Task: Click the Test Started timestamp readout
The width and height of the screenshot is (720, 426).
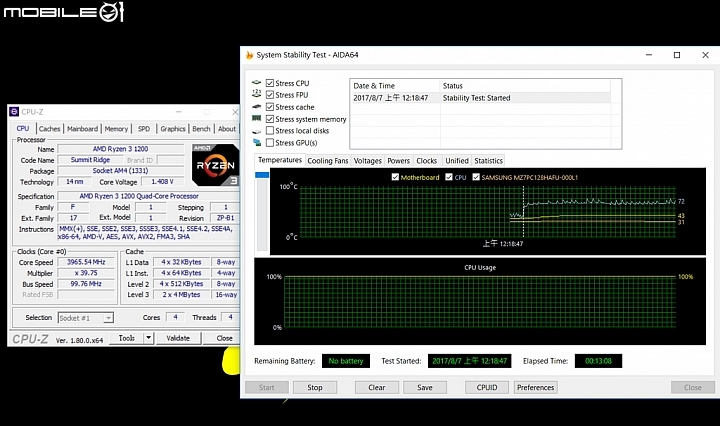Action: pos(469,361)
